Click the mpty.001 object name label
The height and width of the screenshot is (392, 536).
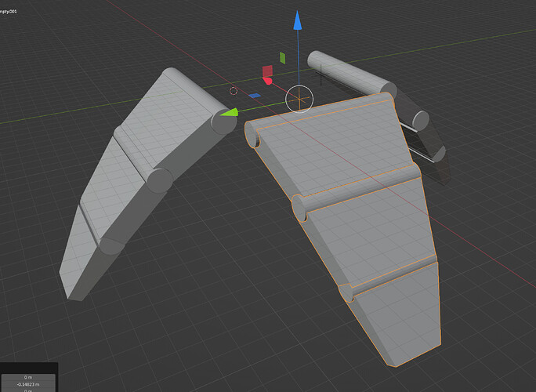(x=8, y=12)
